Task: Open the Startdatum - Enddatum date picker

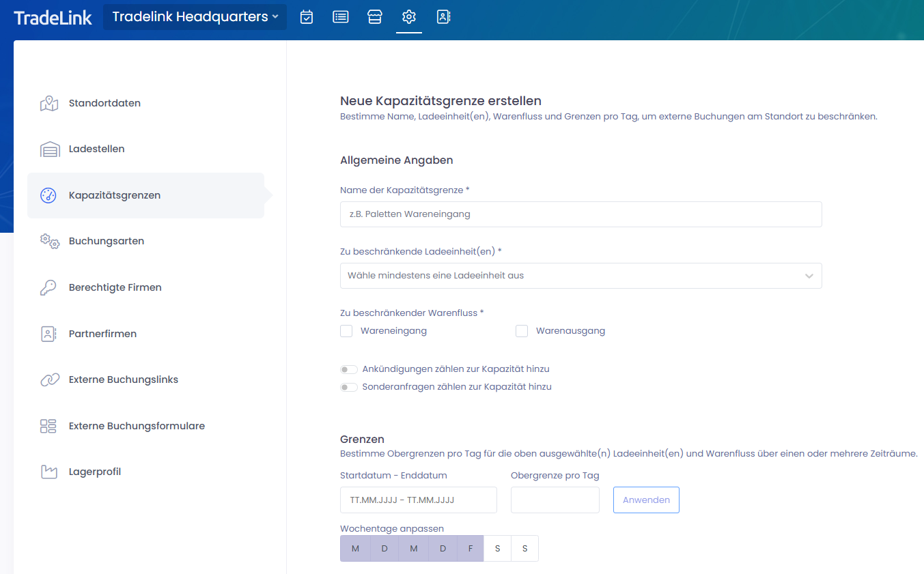Action: point(418,500)
